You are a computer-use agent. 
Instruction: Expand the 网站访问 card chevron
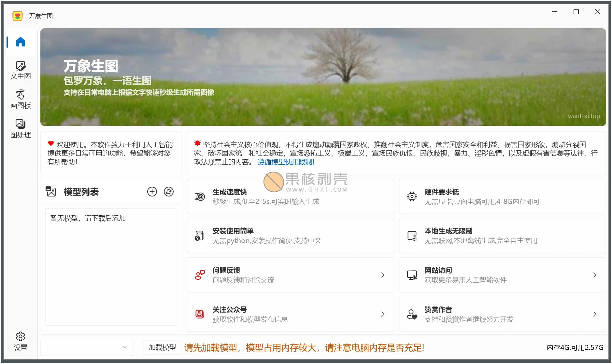click(595, 275)
